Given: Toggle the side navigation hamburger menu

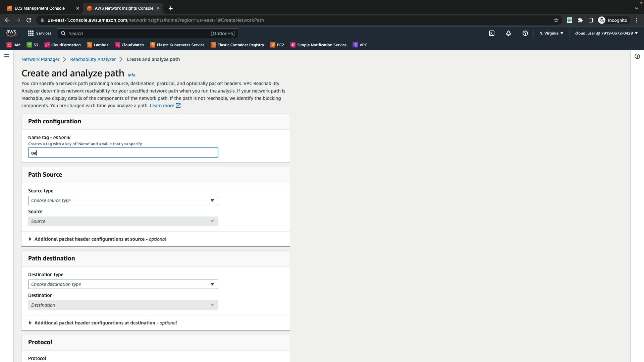Looking at the screenshot, I should click(x=6, y=56).
